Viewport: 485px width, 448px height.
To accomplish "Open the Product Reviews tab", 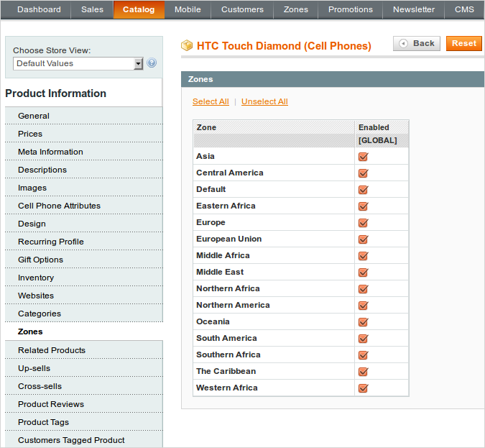I will click(84, 404).
